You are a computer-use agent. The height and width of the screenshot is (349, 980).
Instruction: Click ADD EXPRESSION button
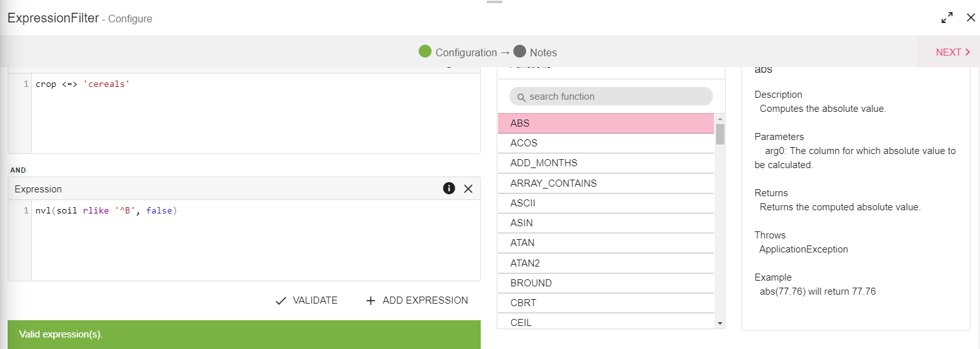[417, 300]
